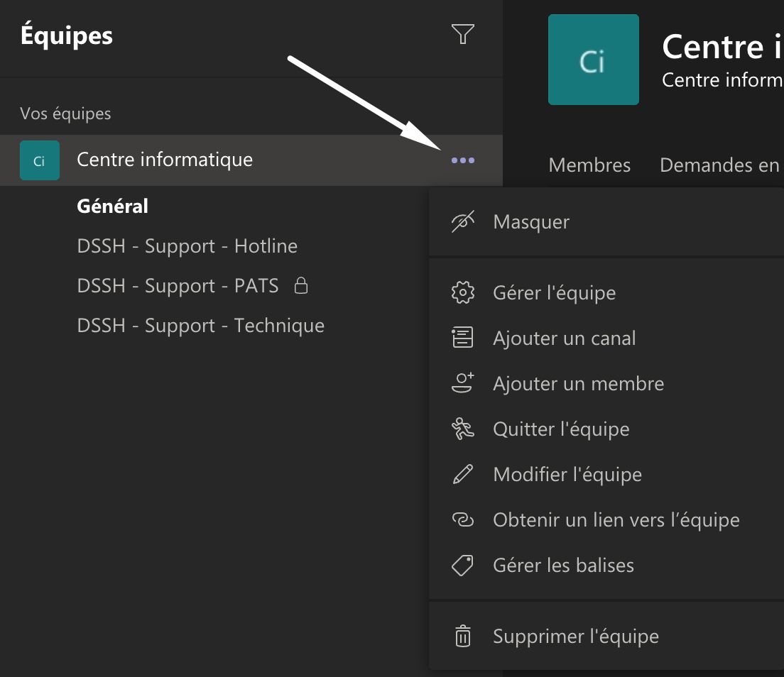Open the Général channel
The height and width of the screenshot is (677, 784).
pos(112,207)
